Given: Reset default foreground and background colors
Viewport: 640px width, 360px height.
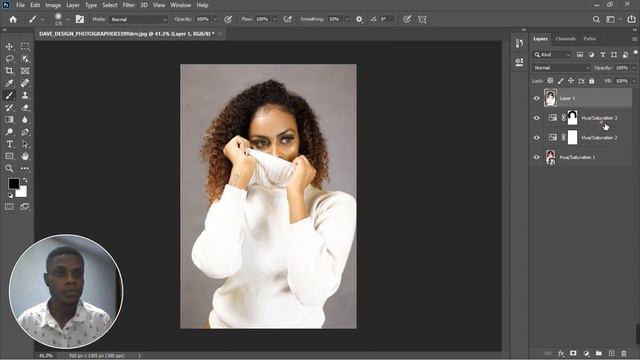Looking at the screenshot, I should click(10, 196).
